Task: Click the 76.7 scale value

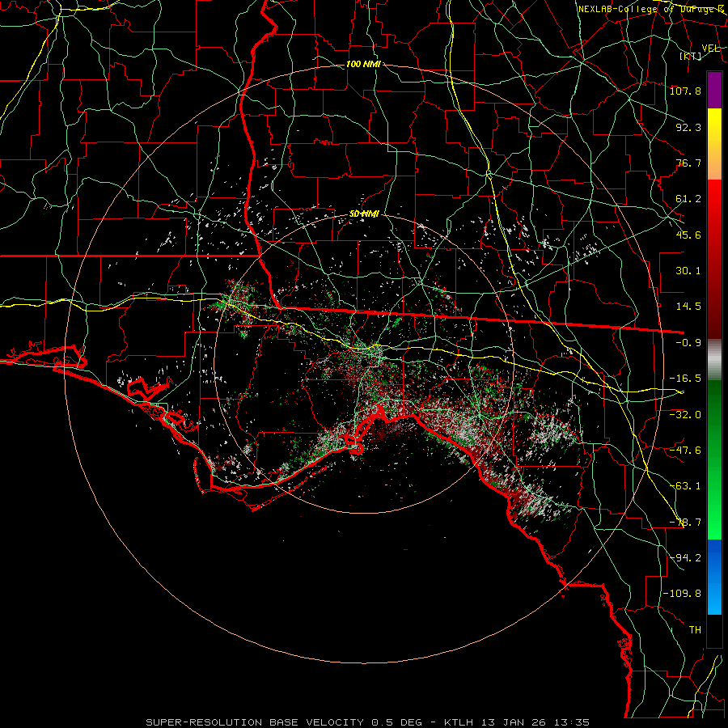Action: [688, 163]
